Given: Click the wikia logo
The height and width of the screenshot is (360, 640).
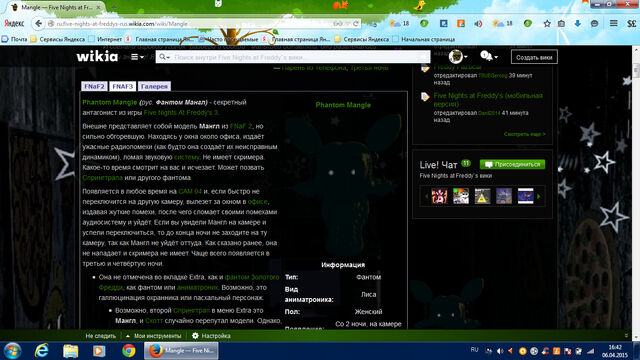Looking at the screenshot, I should (x=97, y=56).
